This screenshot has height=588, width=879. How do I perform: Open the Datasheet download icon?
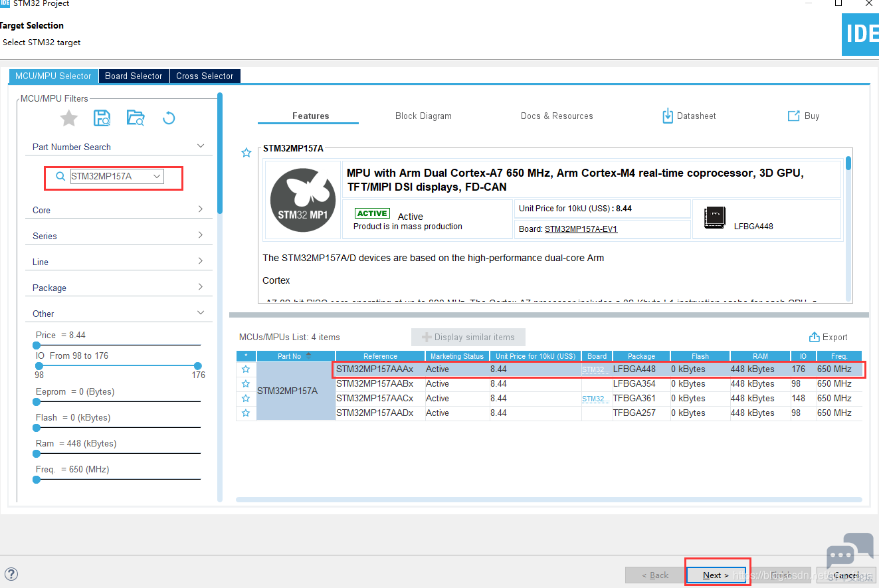(668, 116)
